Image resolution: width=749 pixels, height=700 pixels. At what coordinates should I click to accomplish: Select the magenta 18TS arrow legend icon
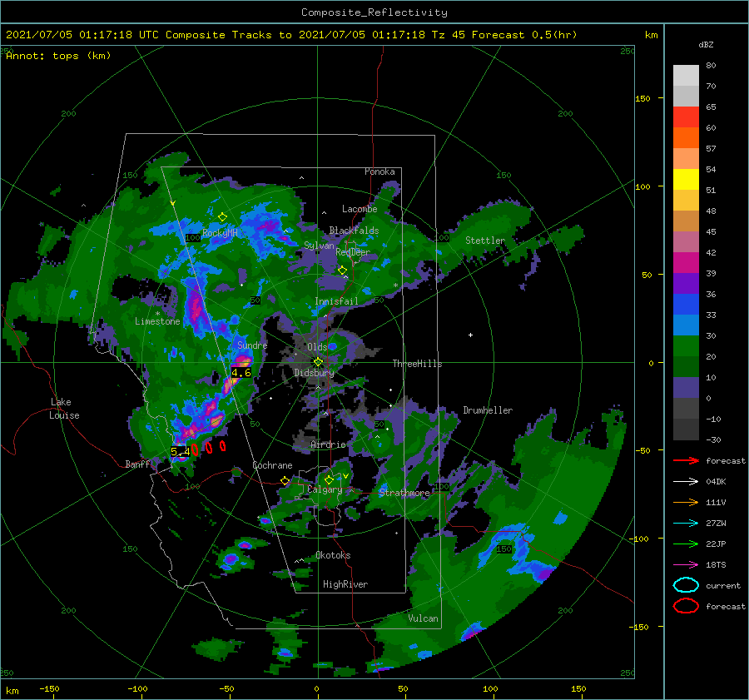[686, 565]
